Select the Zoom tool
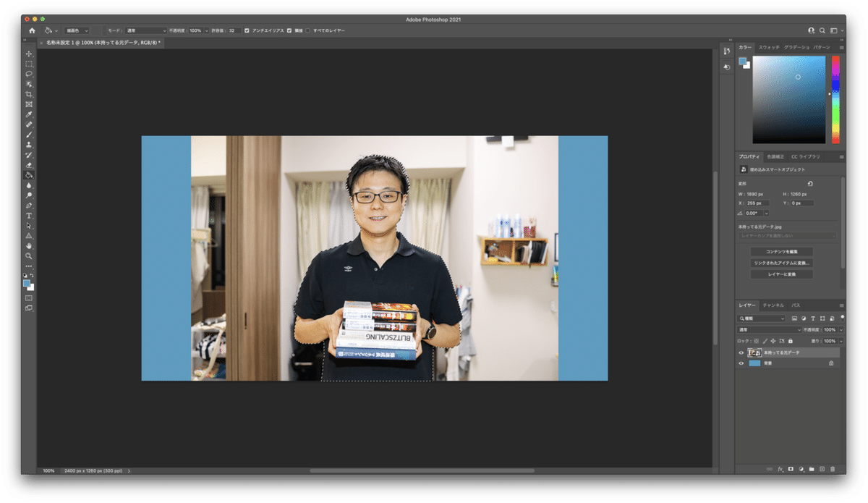The width and height of the screenshot is (868, 503). pyautogui.click(x=29, y=256)
